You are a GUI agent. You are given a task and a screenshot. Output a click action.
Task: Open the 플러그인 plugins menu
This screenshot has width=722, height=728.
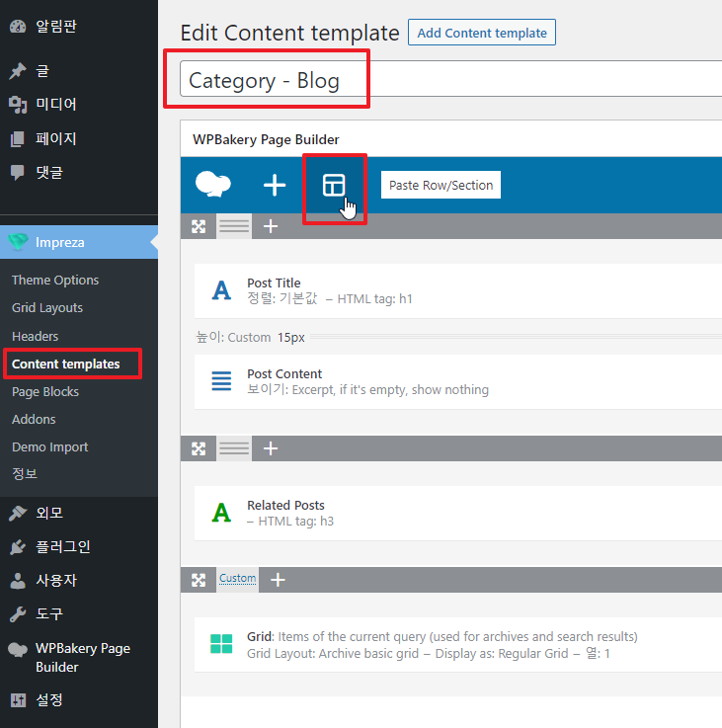coord(79,547)
